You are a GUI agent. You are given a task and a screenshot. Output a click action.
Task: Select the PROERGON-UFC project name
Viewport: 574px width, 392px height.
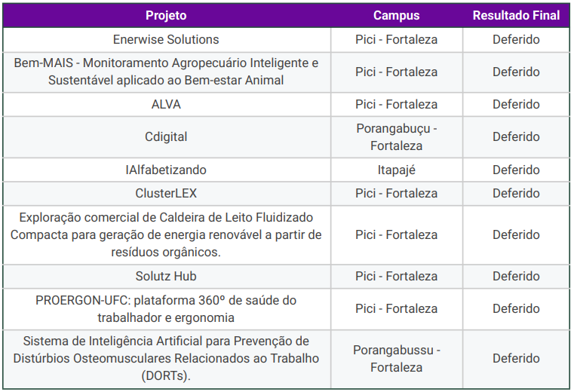[166, 308]
